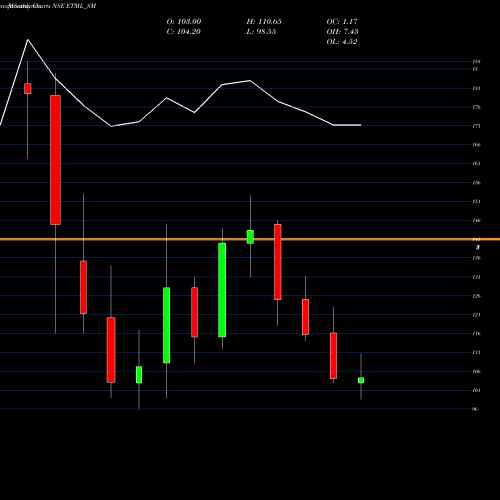
Task: Click the 111 price axis label
Action: pos(476,353)
